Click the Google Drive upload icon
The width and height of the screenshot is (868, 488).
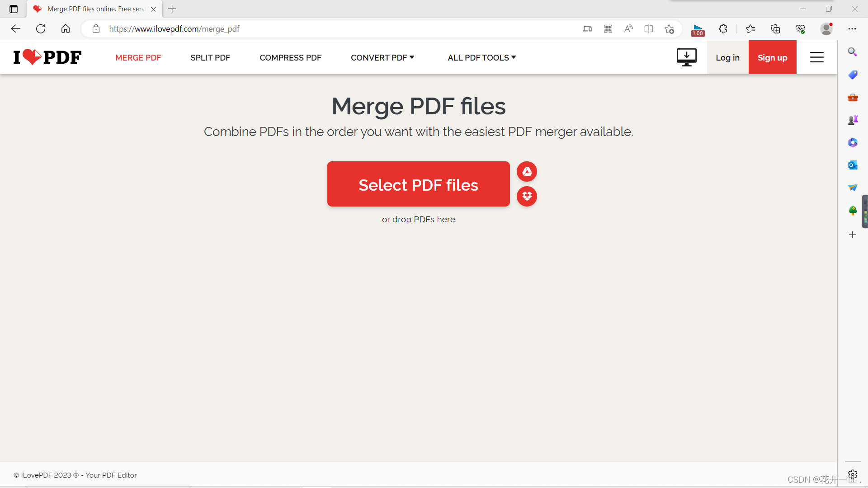527,172
